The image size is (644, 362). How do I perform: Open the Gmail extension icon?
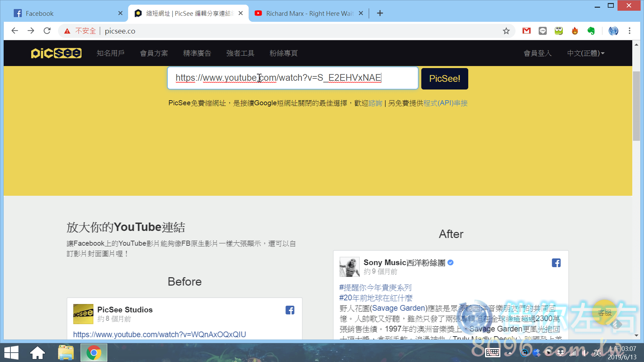pos(527,31)
